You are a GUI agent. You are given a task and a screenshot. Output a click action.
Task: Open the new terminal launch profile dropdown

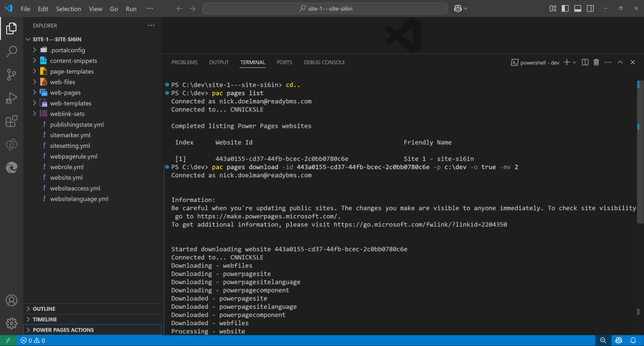tap(574, 62)
